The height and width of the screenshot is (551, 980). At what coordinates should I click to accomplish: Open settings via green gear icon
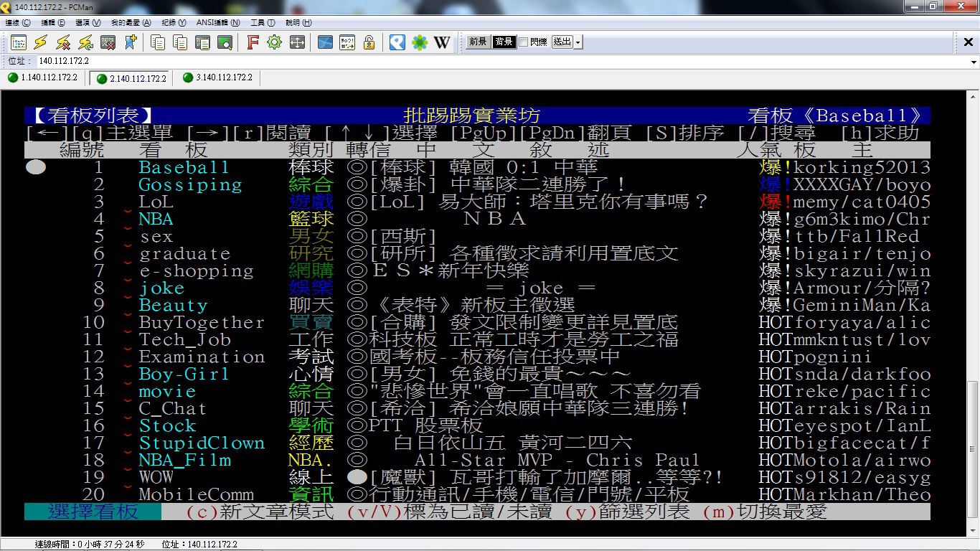[x=275, y=42]
